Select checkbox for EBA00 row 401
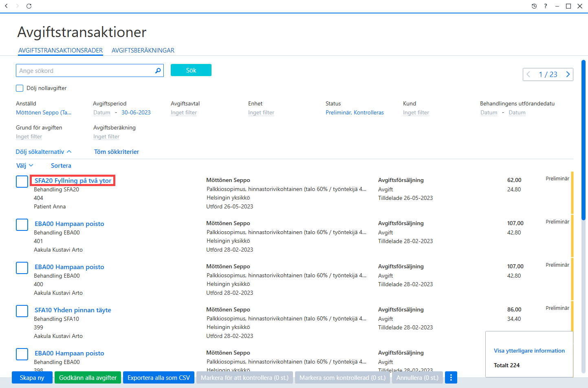 point(22,225)
